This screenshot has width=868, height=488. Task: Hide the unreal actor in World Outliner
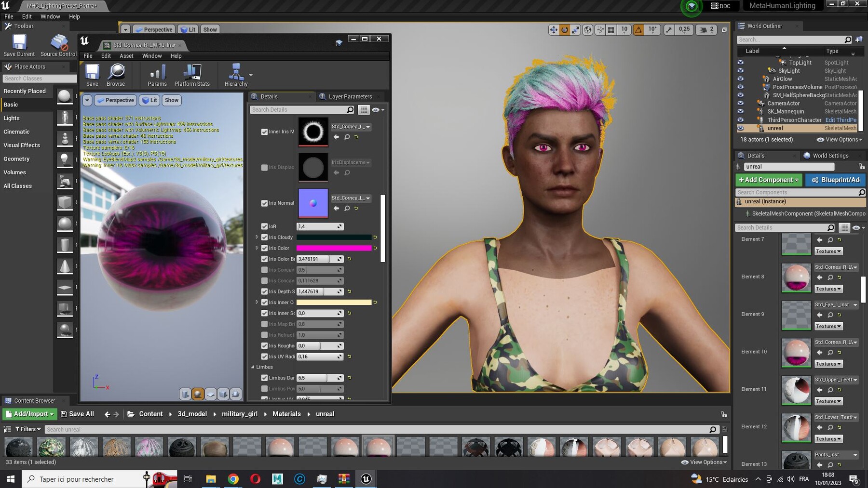741,128
